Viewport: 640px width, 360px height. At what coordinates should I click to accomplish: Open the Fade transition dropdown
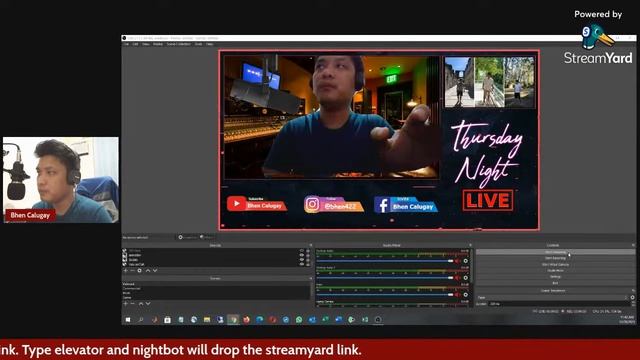point(552,298)
